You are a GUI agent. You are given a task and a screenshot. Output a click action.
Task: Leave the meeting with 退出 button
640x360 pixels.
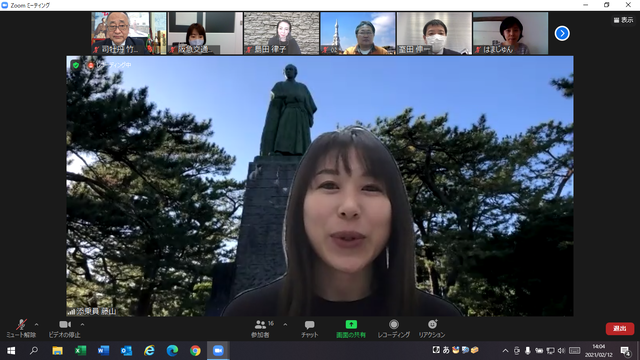click(x=620, y=329)
